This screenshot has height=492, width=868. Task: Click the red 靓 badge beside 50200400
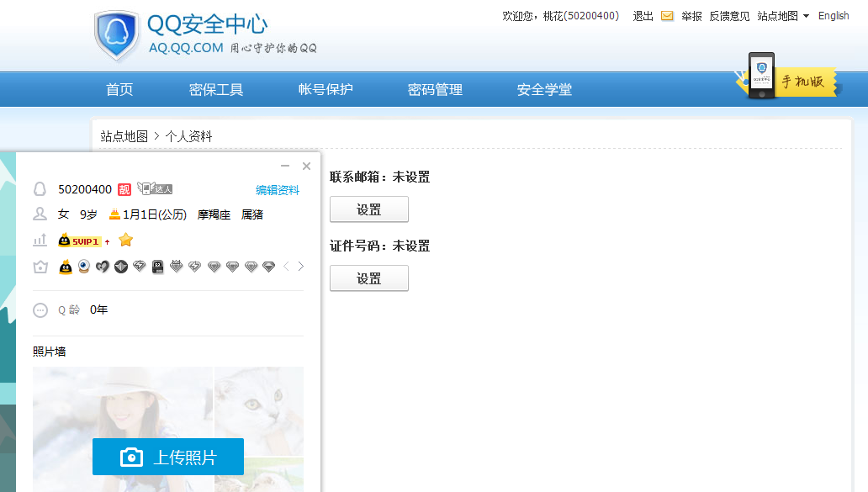coord(124,190)
